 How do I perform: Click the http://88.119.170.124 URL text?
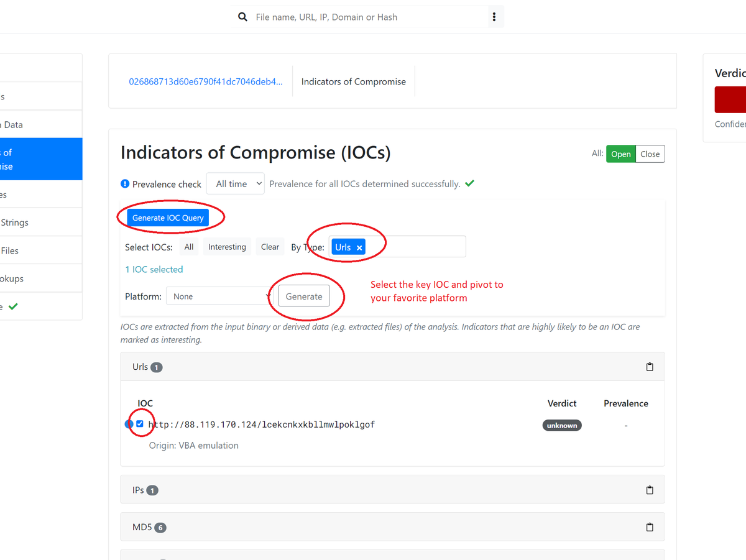pos(262,425)
